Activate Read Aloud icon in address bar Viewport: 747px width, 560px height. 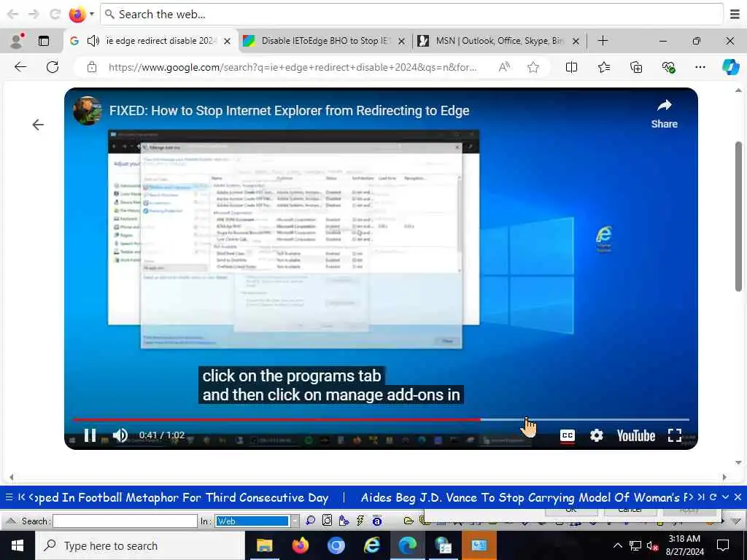504,67
